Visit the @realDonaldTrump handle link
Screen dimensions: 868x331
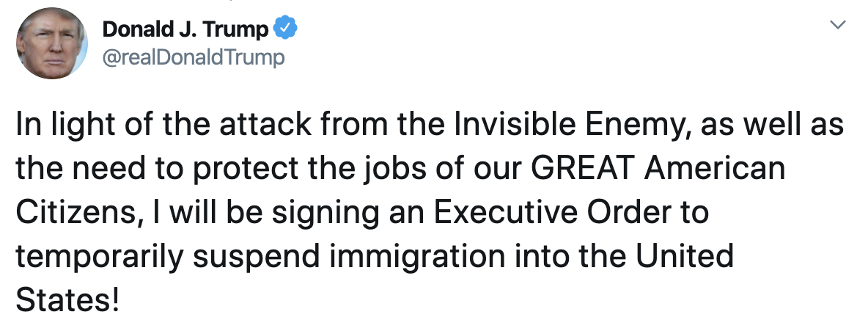point(194,57)
